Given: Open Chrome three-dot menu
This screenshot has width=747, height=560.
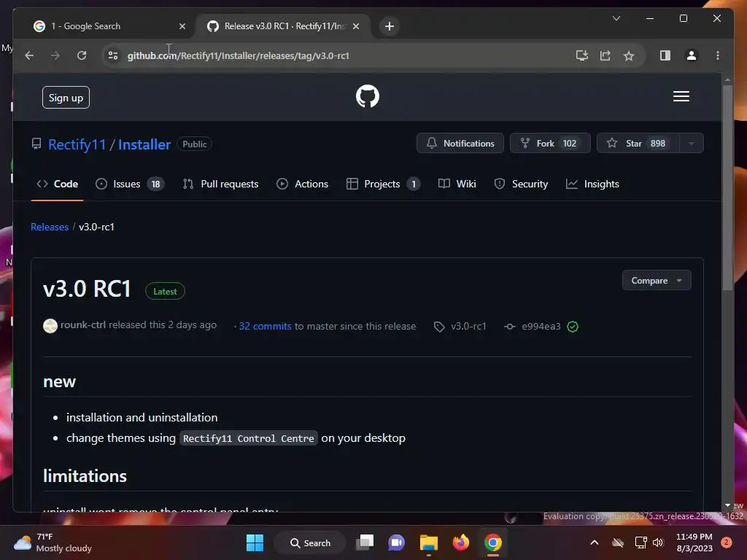Looking at the screenshot, I should [x=718, y=55].
